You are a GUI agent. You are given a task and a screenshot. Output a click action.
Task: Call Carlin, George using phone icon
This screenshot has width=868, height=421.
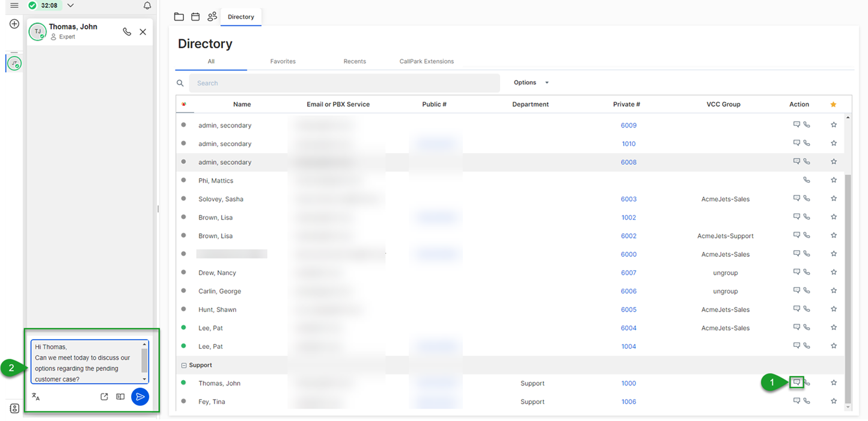tap(807, 290)
